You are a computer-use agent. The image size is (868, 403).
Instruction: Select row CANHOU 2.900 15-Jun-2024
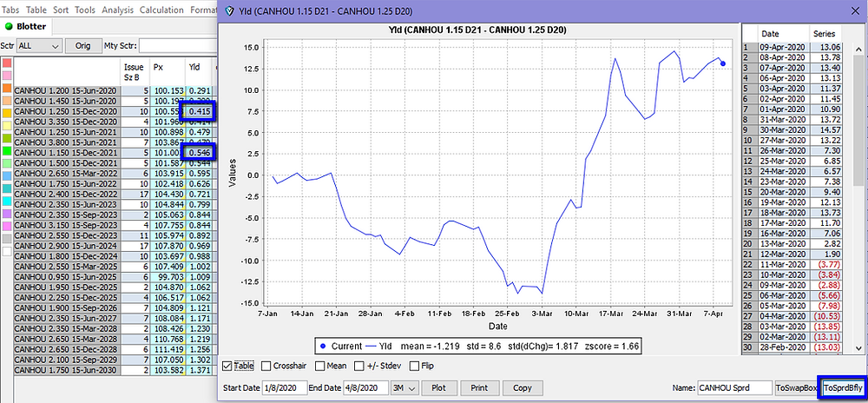pyautogui.click(x=67, y=245)
